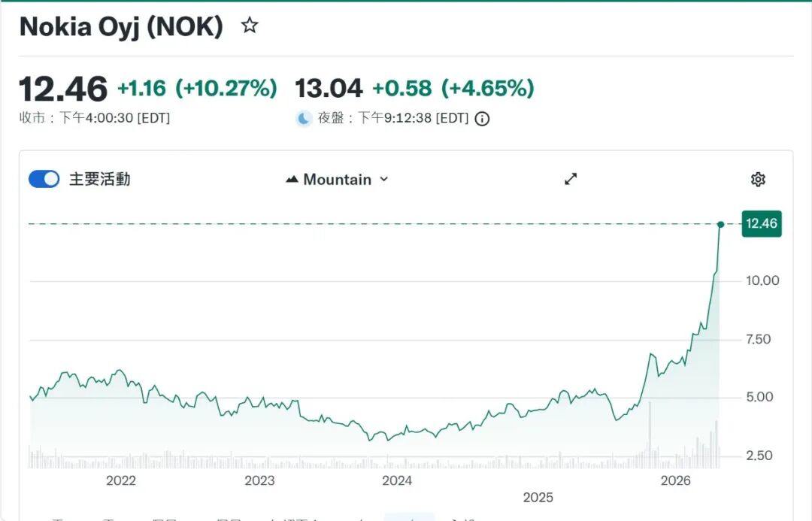Click the 主要活動 label text
The width and height of the screenshot is (812, 521).
[100, 179]
